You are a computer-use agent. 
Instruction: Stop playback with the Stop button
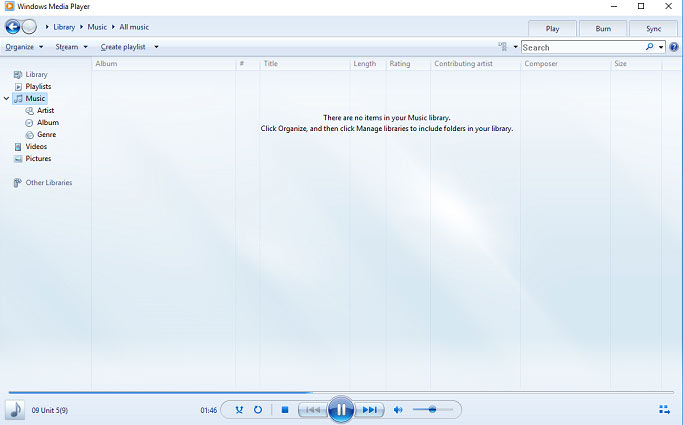[285, 410]
